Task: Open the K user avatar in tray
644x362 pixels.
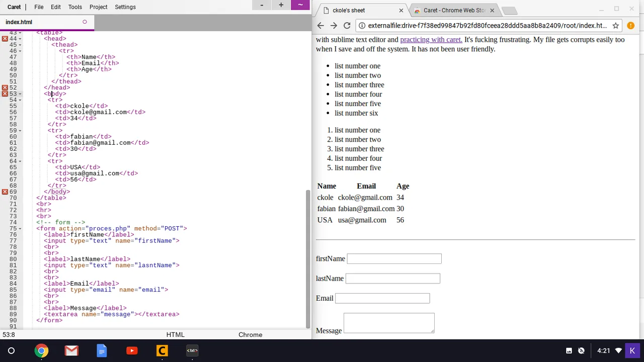Action: point(632,351)
